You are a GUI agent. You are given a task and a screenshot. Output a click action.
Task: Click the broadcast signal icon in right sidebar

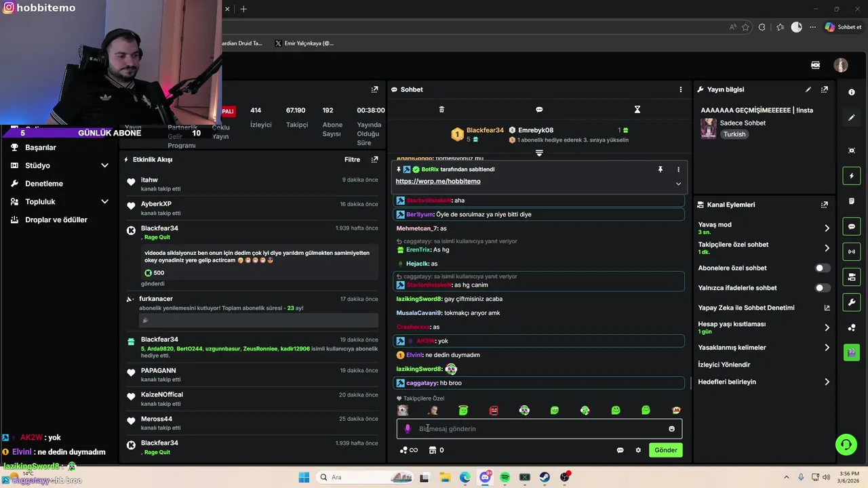852,251
